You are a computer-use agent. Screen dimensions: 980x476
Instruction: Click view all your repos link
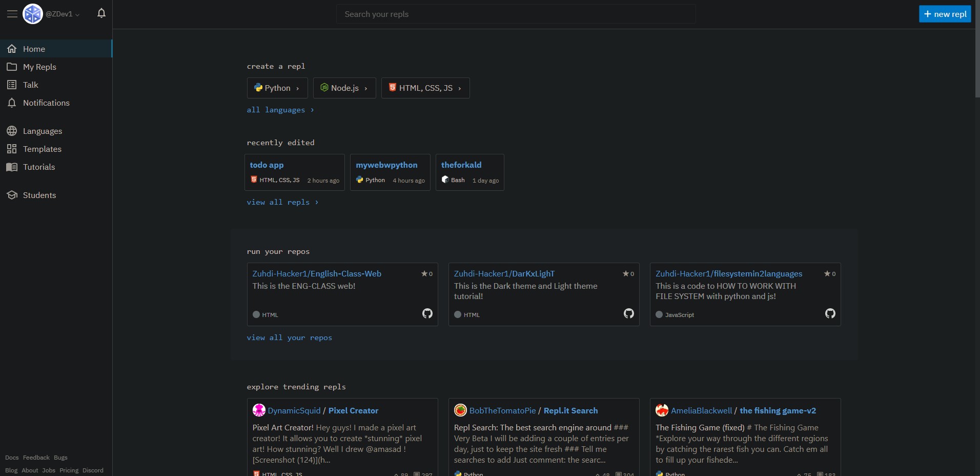click(x=289, y=338)
